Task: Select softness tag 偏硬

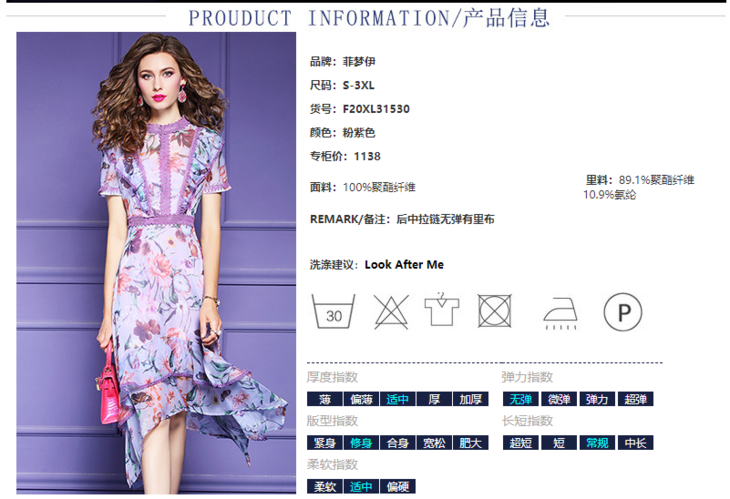Action: point(397,486)
